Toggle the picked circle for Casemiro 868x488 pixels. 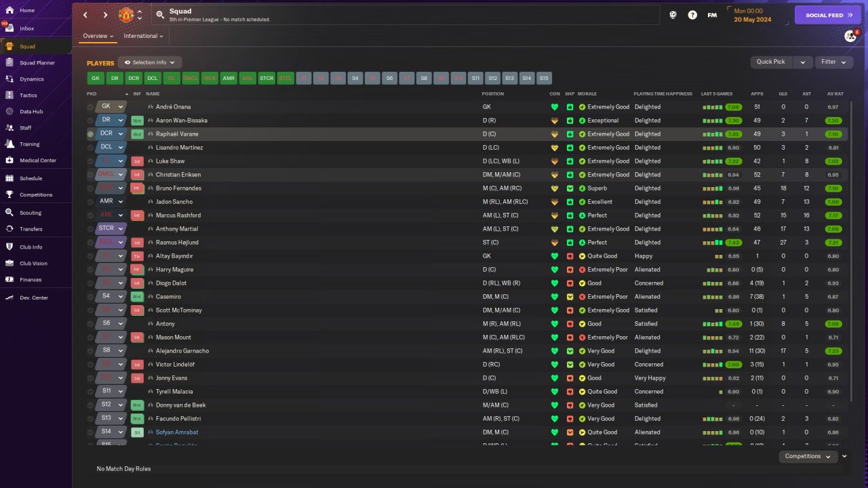pos(91,297)
